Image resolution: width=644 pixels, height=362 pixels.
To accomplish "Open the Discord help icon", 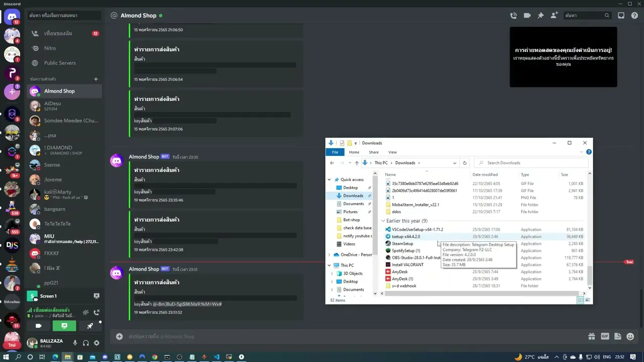I will [x=634, y=16].
